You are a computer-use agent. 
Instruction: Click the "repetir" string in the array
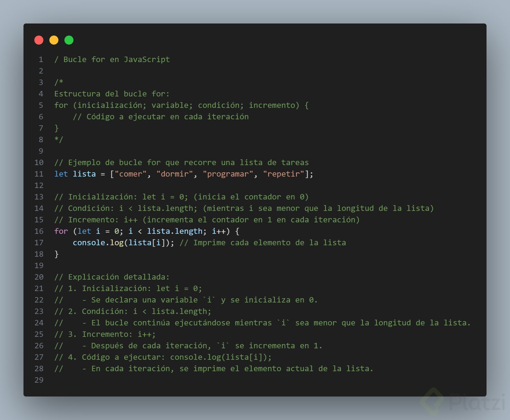coord(284,174)
